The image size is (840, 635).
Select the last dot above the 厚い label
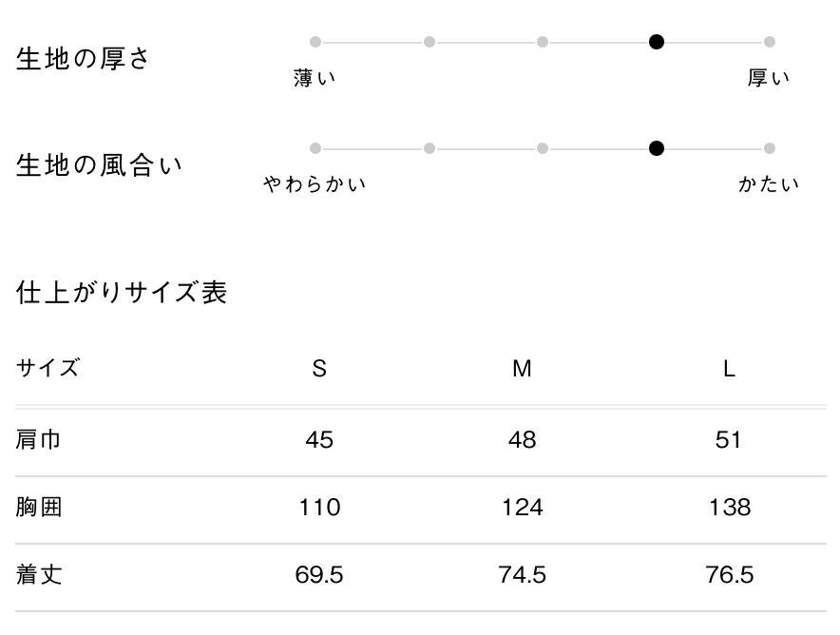(x=770, y=42)
